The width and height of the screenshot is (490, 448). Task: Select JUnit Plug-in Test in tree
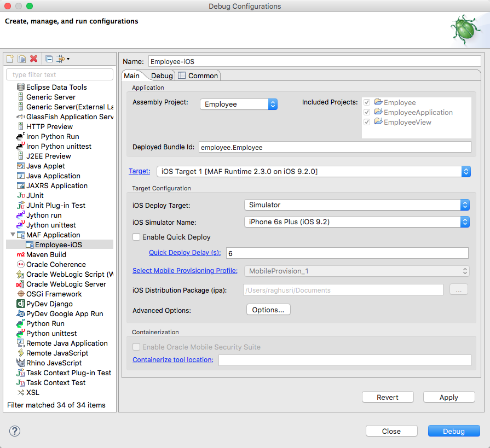(56, 206)
